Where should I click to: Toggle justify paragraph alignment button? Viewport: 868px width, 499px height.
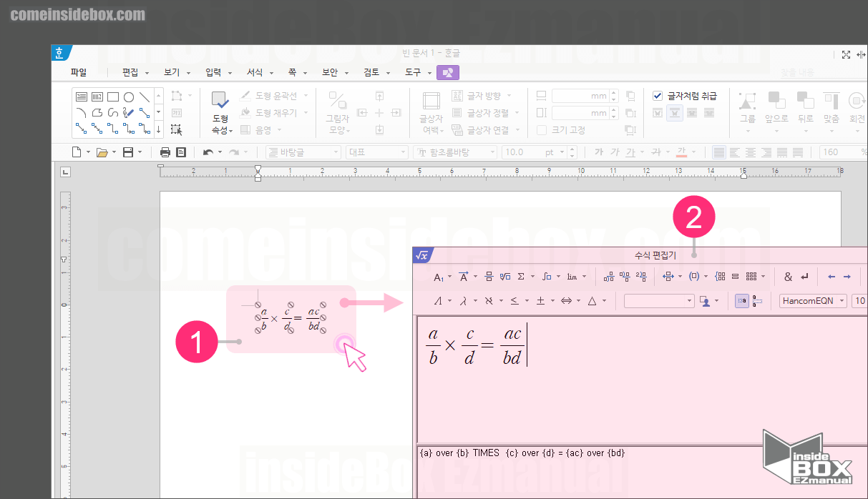pyautogui.click(x=718, y=152)
